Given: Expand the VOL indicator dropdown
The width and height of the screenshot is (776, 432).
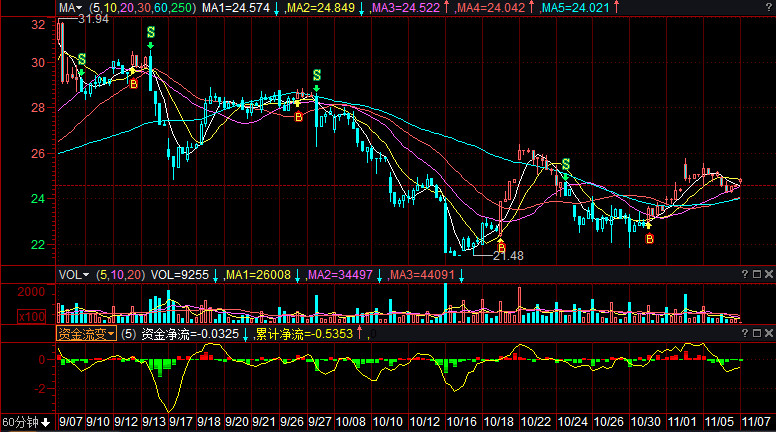Looking at the screenshot, I should (73, 273).
